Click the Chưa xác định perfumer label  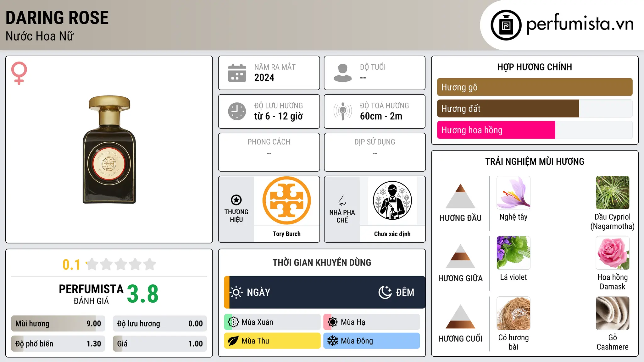pyautogui.click(x=392, y=234)
